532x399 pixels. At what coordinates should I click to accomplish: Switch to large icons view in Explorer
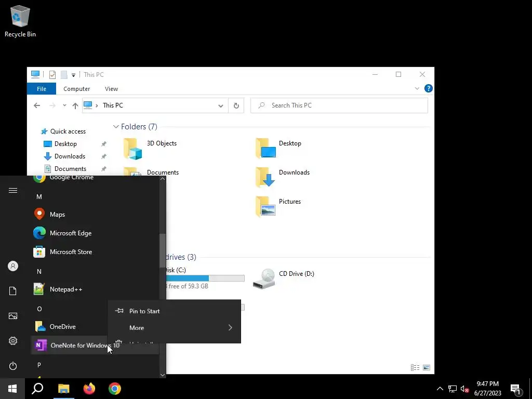point(427,367)
